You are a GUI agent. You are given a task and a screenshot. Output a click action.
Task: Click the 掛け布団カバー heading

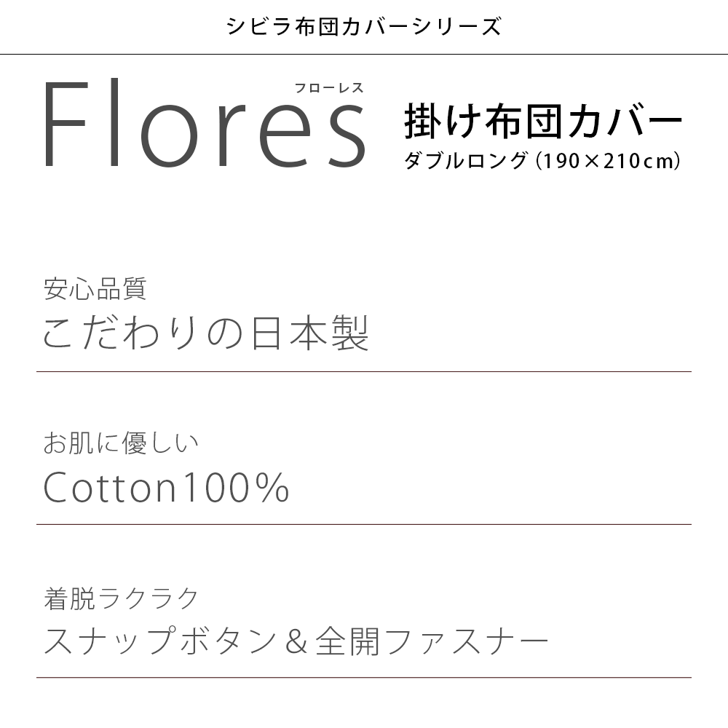click(x=543, y=122)
